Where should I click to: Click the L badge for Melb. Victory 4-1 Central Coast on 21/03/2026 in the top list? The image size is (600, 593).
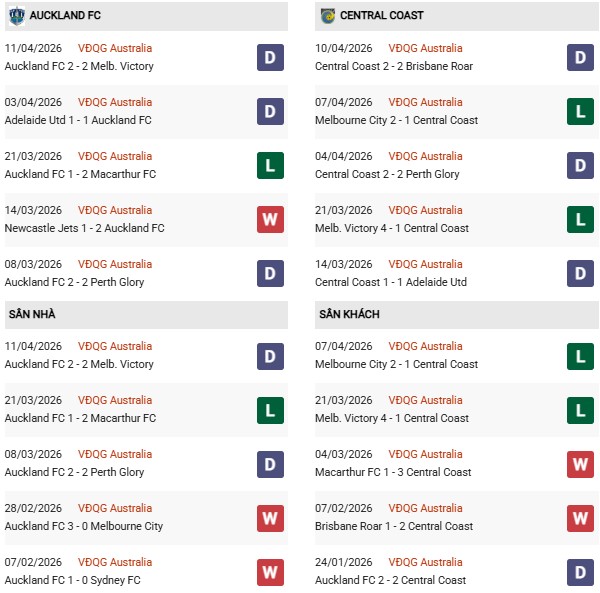coord(582,219)
